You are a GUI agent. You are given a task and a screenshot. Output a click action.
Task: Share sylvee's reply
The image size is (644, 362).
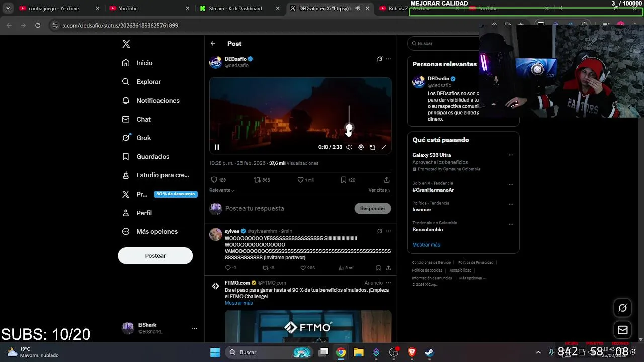tap(388, 268)
